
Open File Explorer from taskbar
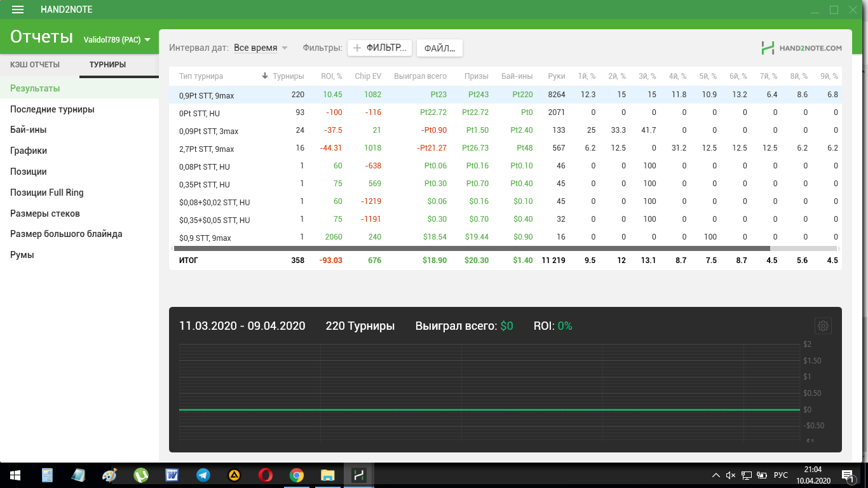(x=328, y=475)
